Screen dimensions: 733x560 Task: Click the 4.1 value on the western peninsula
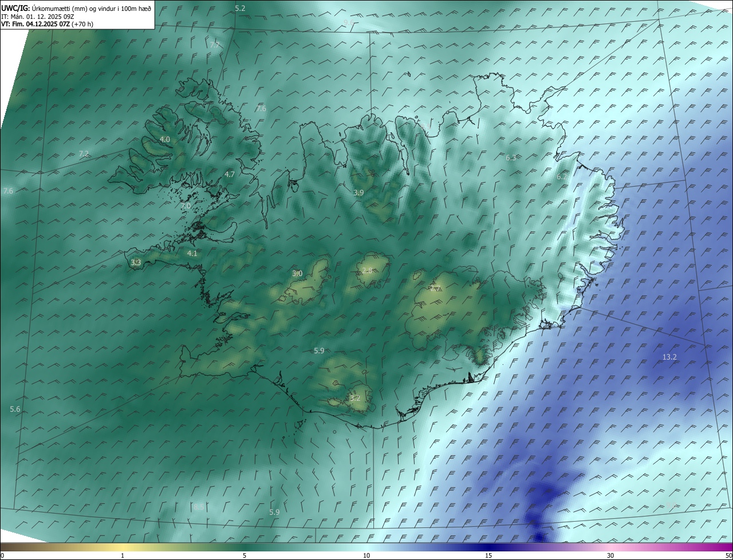[192, 253]
